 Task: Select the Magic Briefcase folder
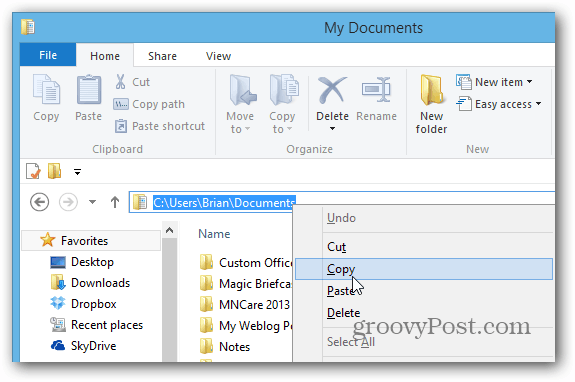pyautogui.click(x=246, y=284)
